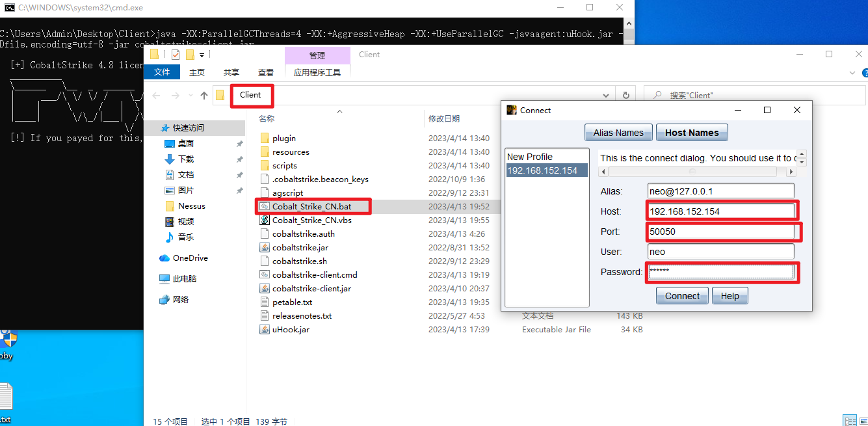Viewport: 868px width, 426px height.
Task: Switch to 共享 (Share) ribbon tab
Action: point(231,72)
